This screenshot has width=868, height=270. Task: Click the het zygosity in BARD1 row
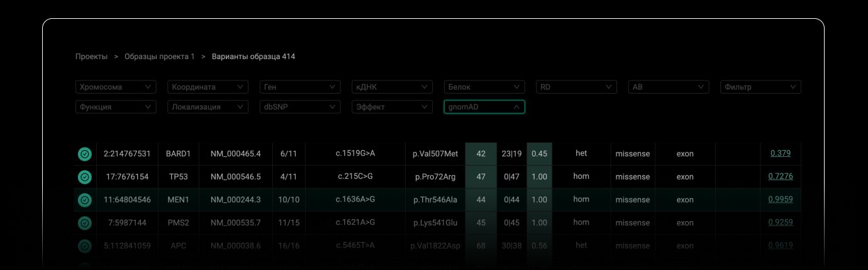[581, 153]
